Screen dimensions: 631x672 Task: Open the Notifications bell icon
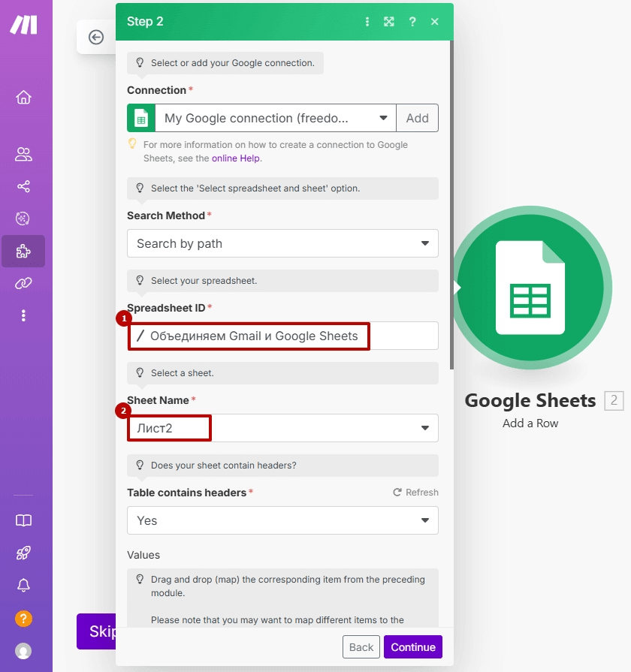[x=23, y=585]
